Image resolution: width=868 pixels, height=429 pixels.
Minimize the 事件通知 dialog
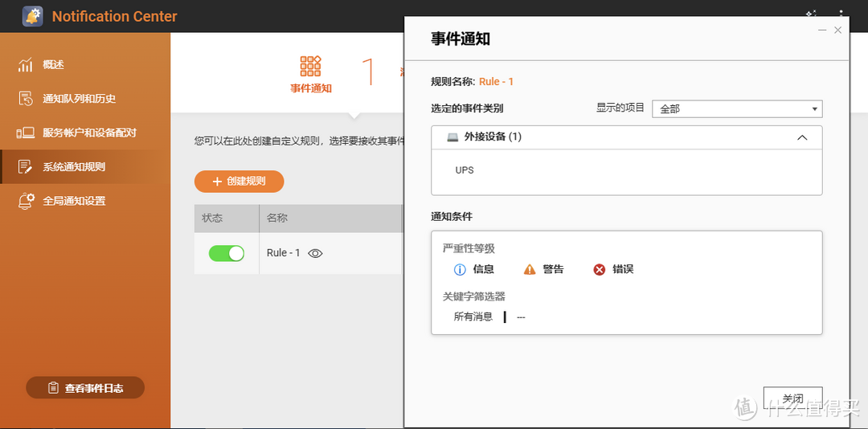[x=821, y=30]
